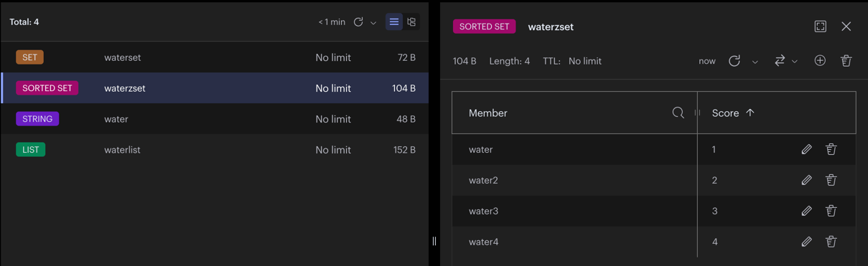Refresh the waterzset key details
The height and width of the screenshot is (266, 868).
(x=734, y=61)
